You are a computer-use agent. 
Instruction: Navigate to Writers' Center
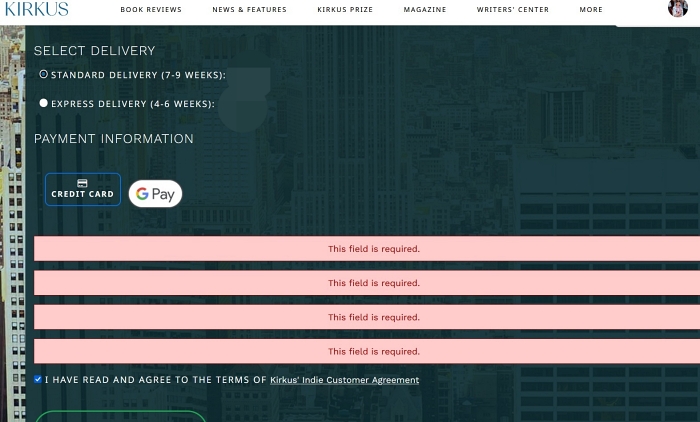[512, 10]
